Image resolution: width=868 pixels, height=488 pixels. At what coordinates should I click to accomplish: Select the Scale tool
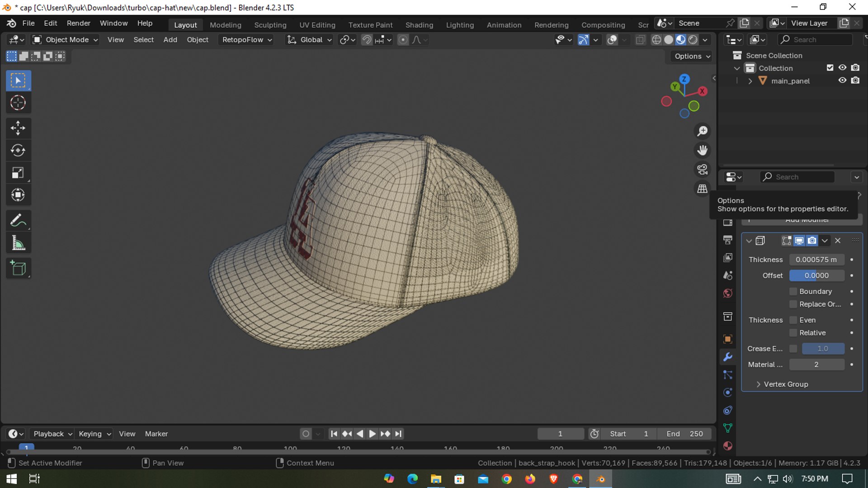[x=18, y=173]
